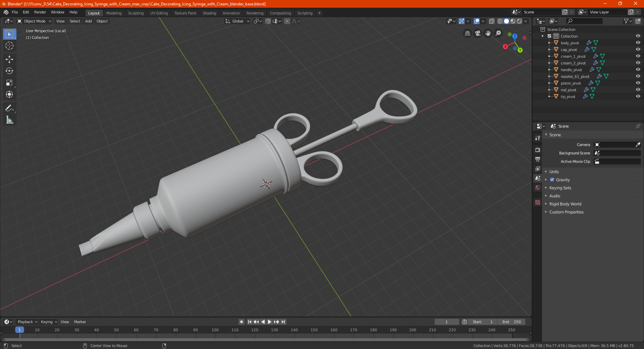This screenshot has width=644, height=349.
Task: Open the File menu
Action: tap(15, 12)
